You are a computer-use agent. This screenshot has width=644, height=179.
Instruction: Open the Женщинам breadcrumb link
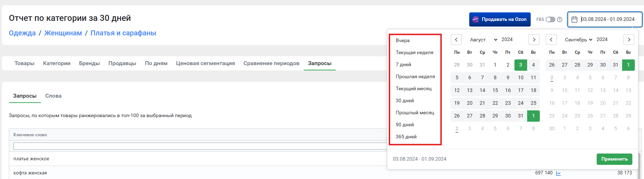tap(63, 33)
